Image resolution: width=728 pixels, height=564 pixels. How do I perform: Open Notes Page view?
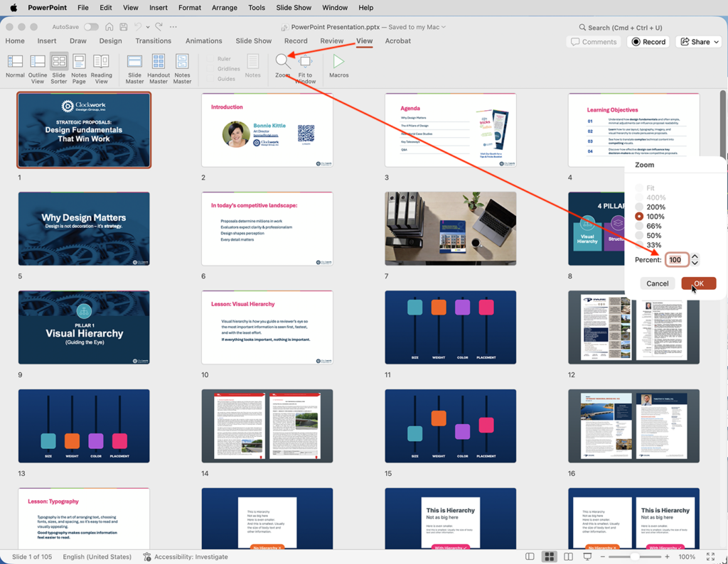click(x=79, y=69)
